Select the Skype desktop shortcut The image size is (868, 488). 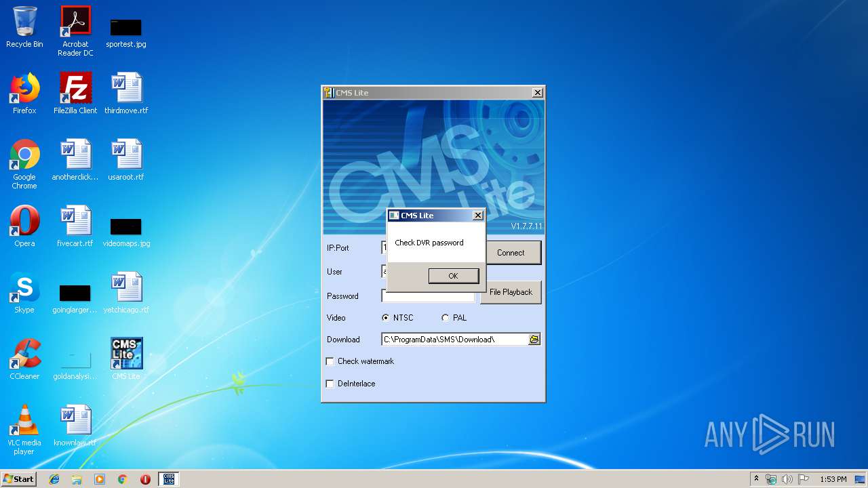(x=24, y=293)
